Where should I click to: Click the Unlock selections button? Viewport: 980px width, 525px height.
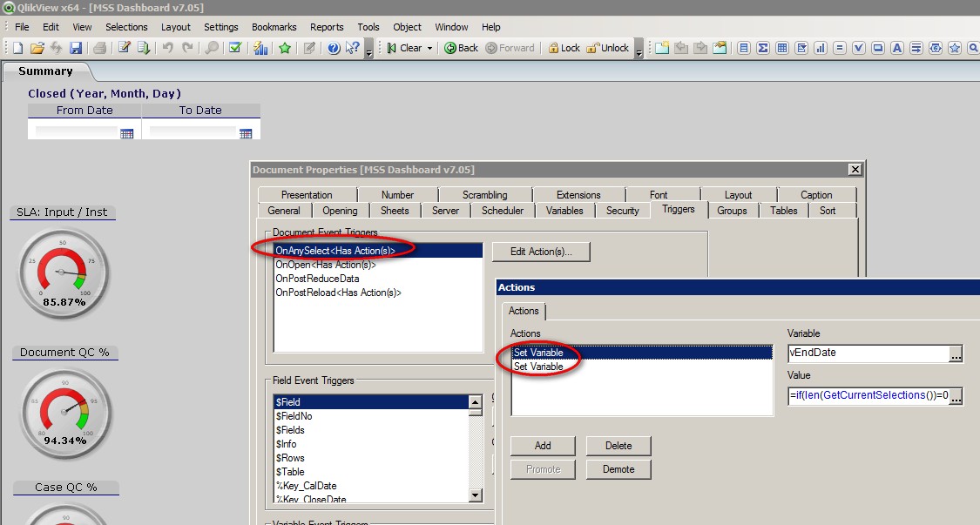[x=607, y=48]
